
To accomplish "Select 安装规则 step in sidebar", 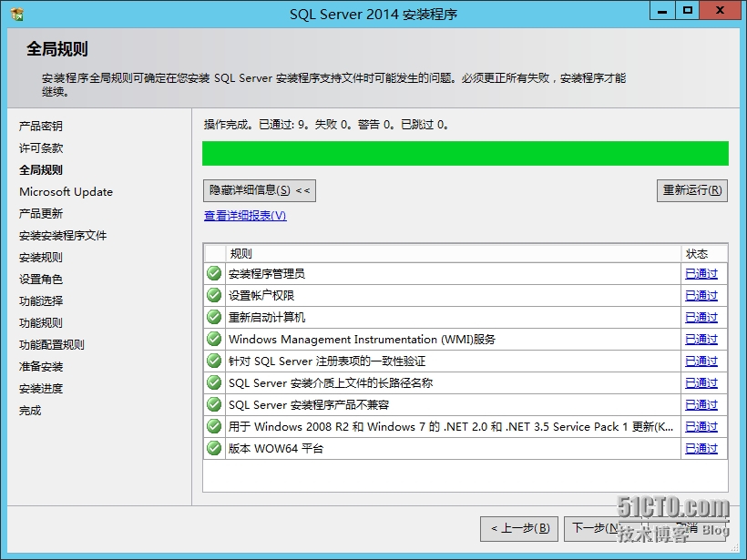I will click(x=41, y=258).
